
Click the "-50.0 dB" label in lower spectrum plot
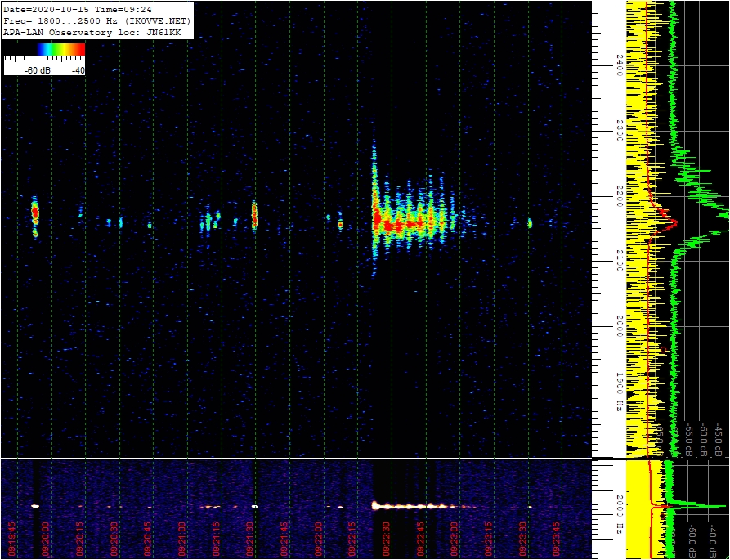click(x=692, y=541)
